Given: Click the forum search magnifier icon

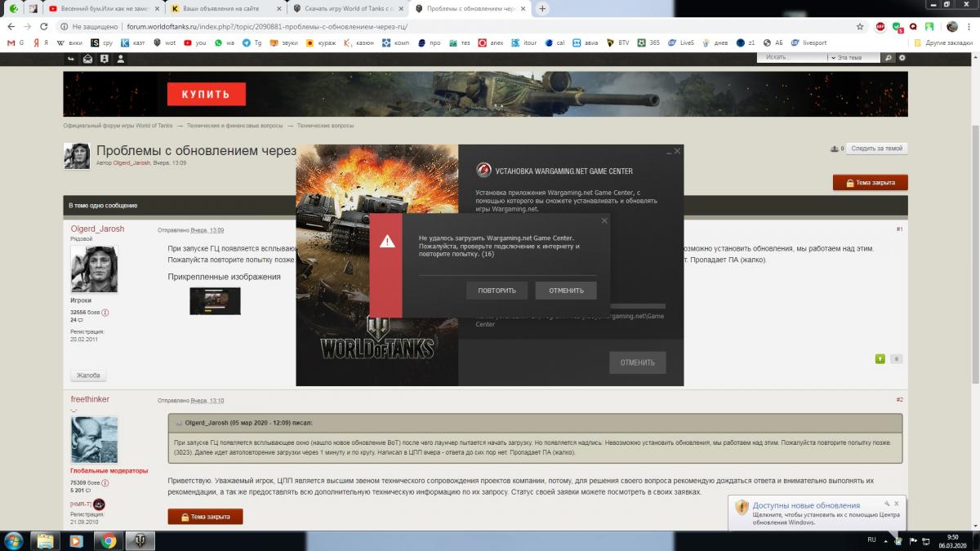Looking at the screenshot, I should tap(889, 58).
